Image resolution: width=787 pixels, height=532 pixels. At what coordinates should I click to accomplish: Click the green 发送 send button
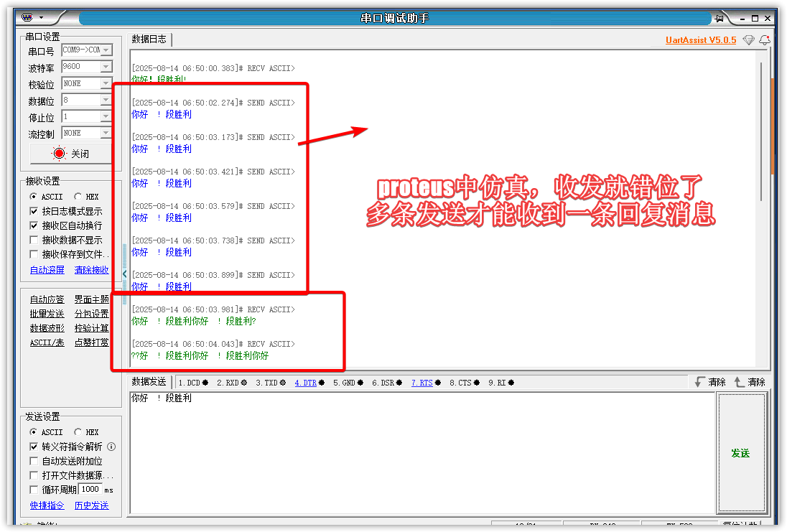[x=741, y=453]
